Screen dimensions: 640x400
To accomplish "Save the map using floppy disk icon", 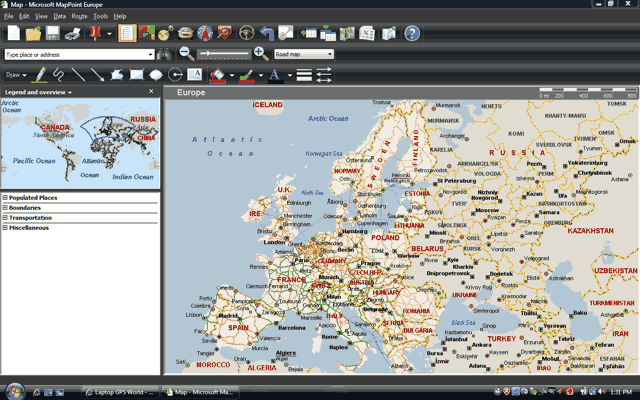I will (53, 33).
